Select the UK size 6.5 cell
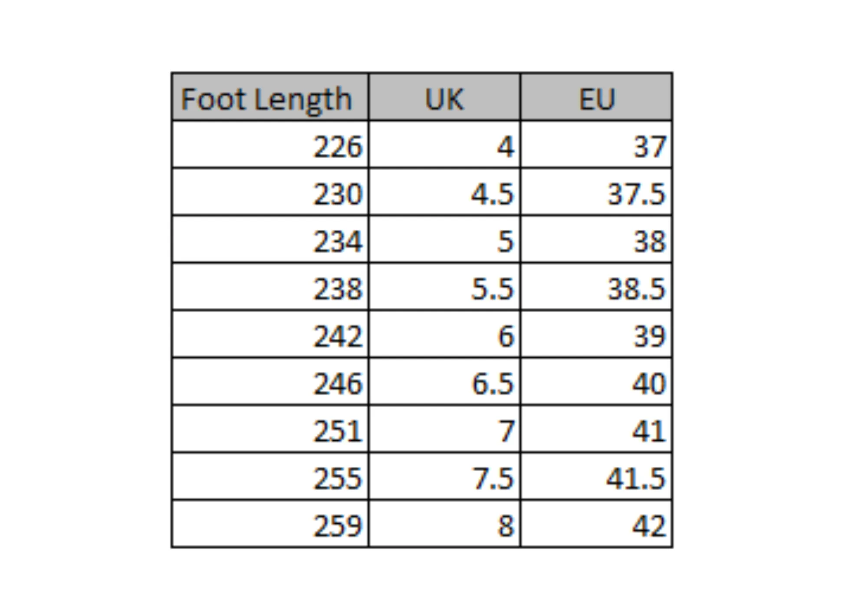The width and height of the screenshot is (868, 614). coord(444,381)
